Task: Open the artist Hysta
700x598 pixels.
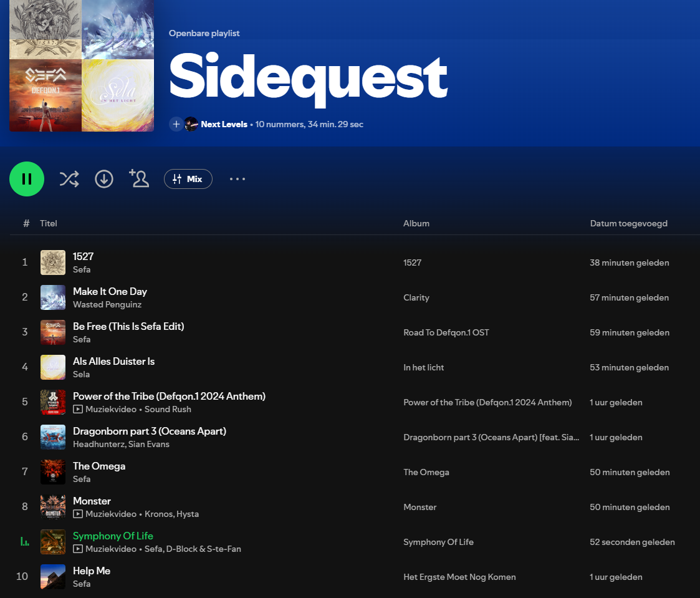Action: click(x=188, y=514)
